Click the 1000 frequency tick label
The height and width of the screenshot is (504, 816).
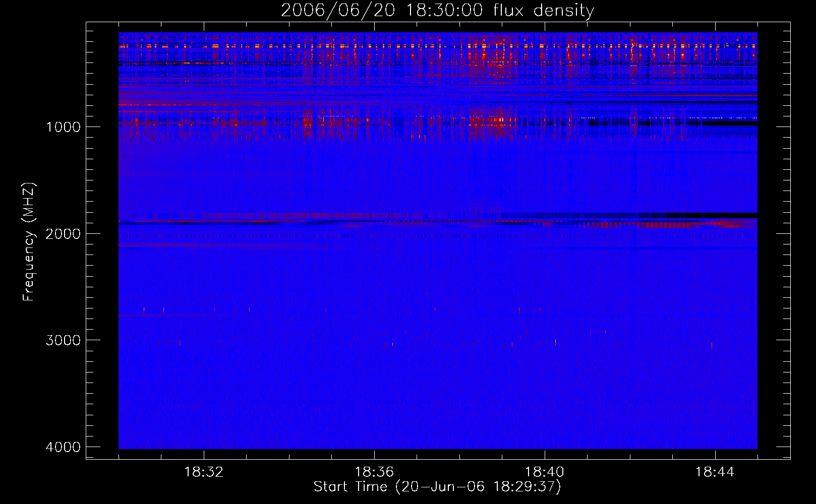tap(63, 127)
